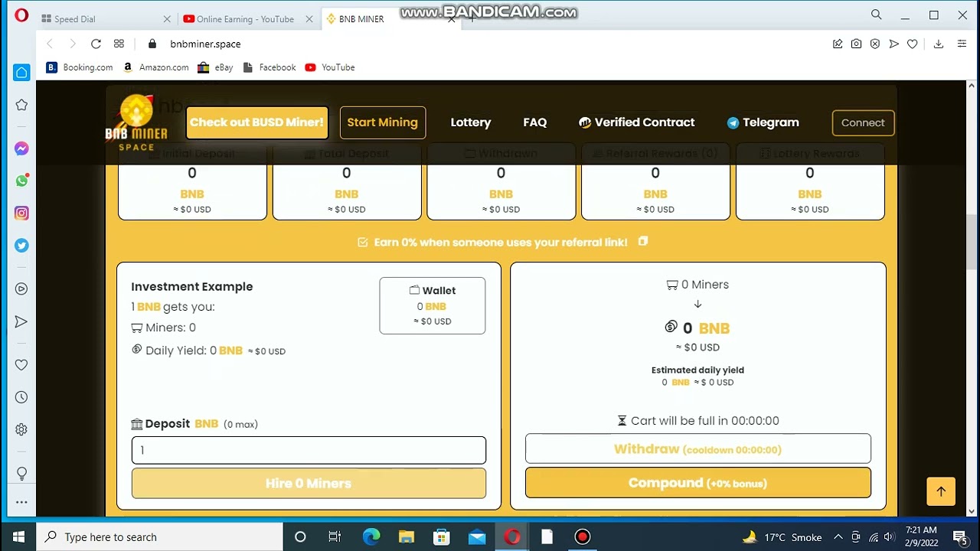The image size is (980, 551).
Task: Open settings gear in sidebar
Action: click(21, 429)
